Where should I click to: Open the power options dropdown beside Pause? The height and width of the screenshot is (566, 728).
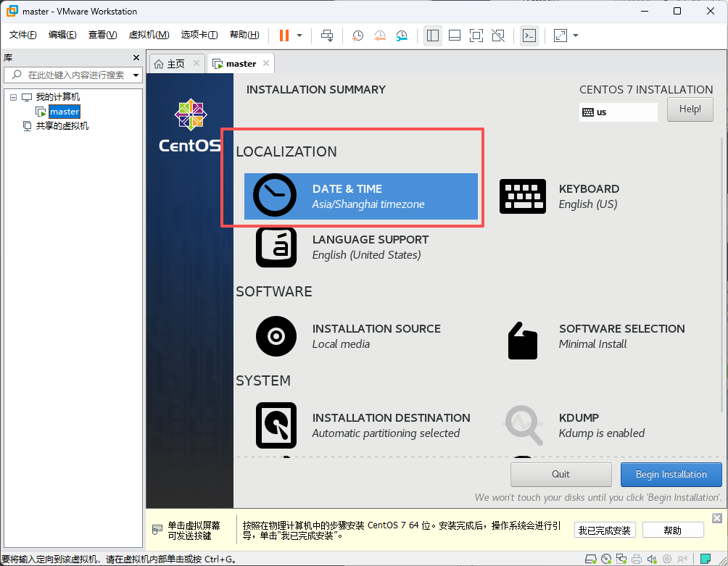click(x=299, y=36)
